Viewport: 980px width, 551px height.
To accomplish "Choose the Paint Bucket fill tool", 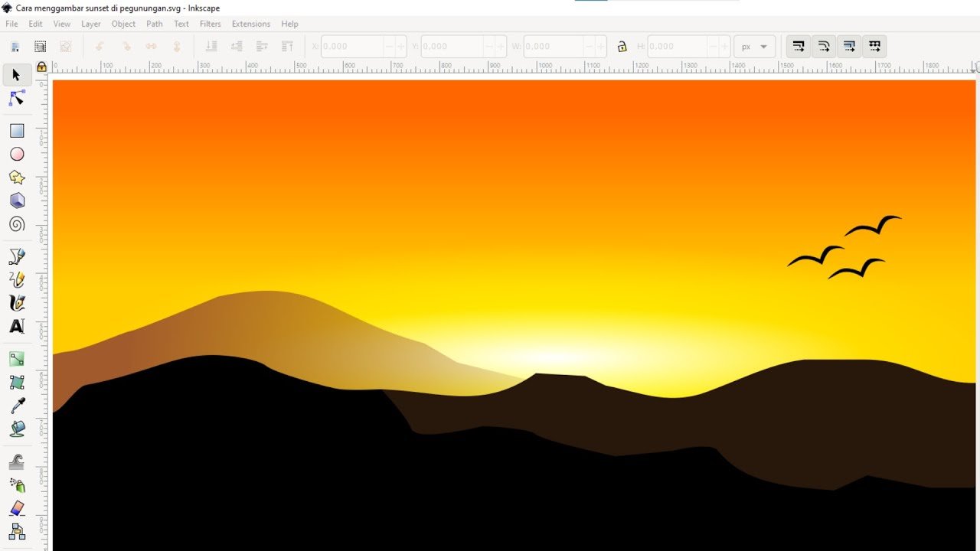I will click(17, 429).
